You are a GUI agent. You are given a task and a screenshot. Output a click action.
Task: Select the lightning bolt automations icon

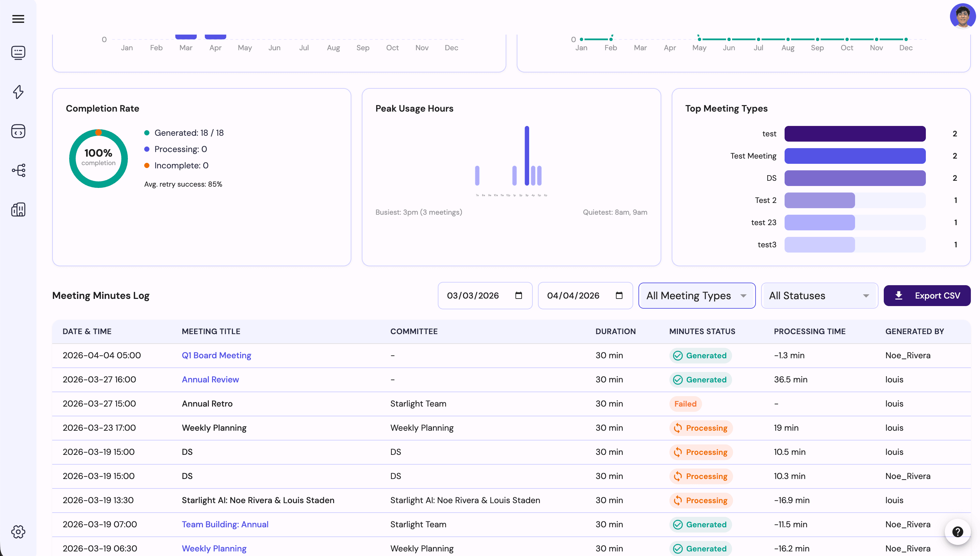click(x=18, y=92)
